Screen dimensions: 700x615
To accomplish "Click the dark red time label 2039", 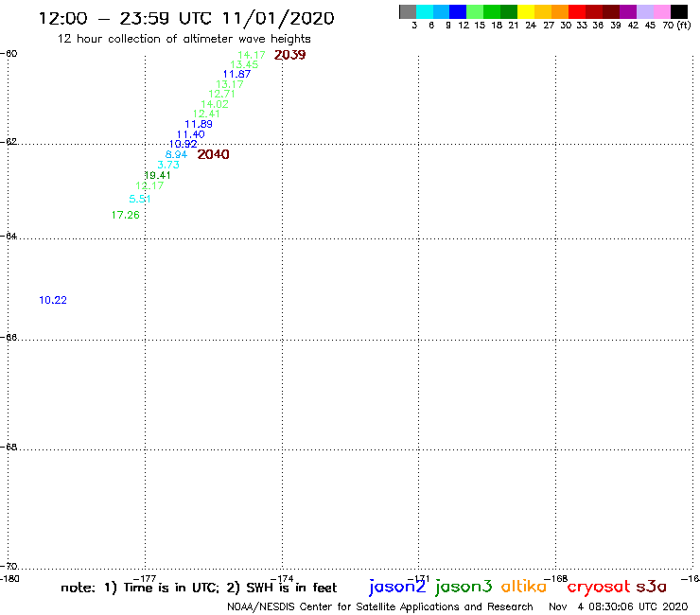I will (x=290, y=55).
